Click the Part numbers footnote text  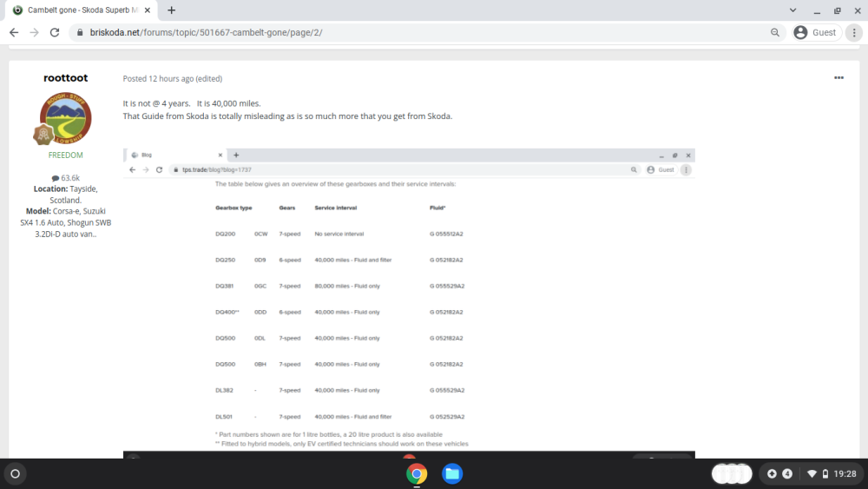point(329,435)
